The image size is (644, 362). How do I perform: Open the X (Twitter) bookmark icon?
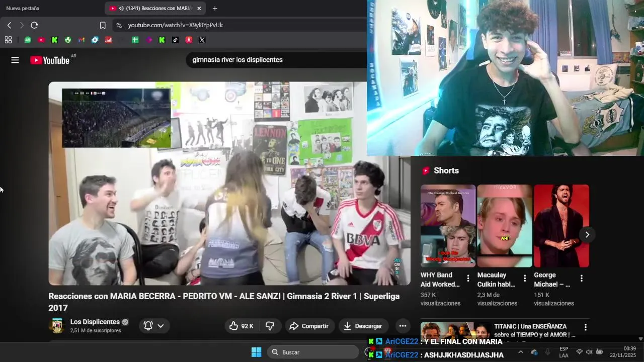(x=202, y=40)
